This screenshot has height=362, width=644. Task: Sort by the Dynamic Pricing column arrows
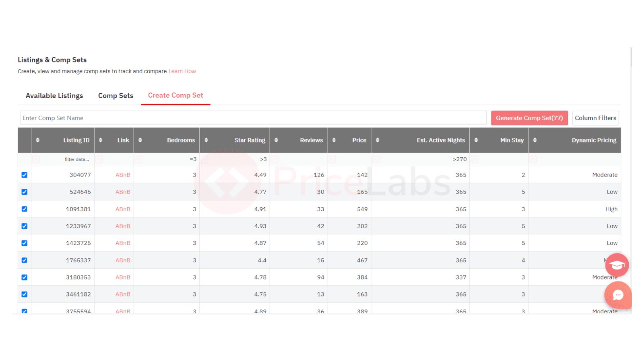click(x=535, y=140)
